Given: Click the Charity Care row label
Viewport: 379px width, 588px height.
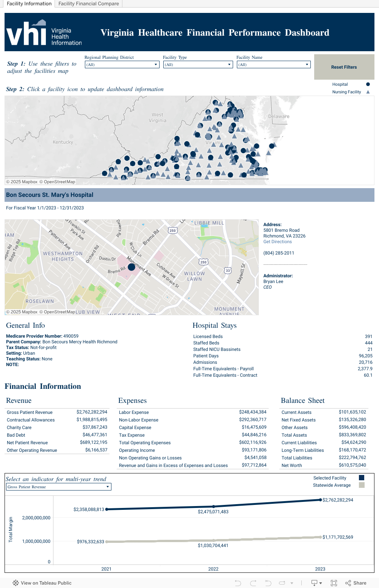Looking at the screenshot, I should (19, 428).
